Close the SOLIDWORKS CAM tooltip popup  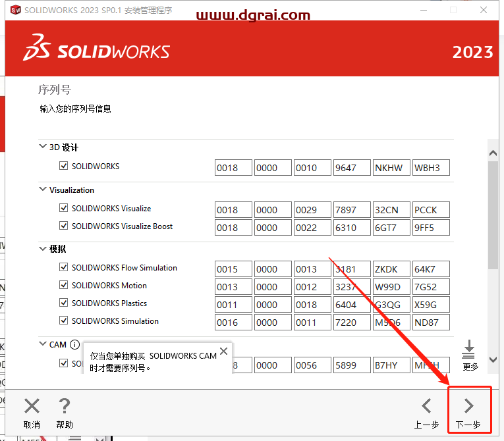click(x=224, y=351)
